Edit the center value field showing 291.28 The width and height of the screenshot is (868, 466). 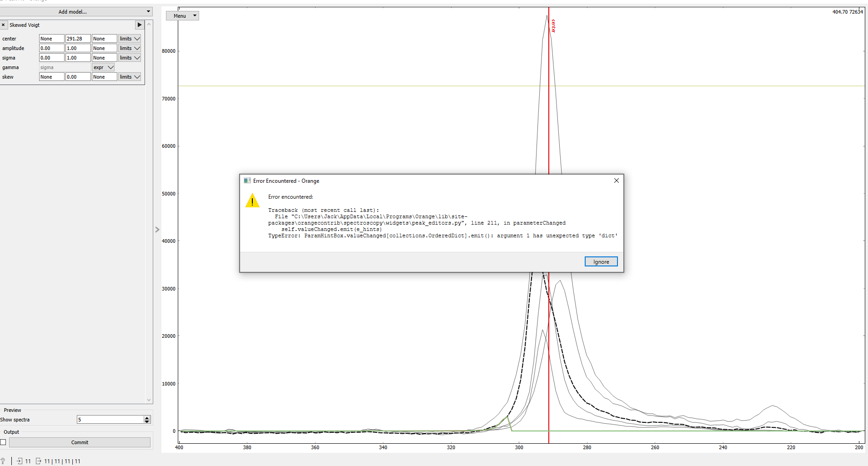tap(77, 38)
